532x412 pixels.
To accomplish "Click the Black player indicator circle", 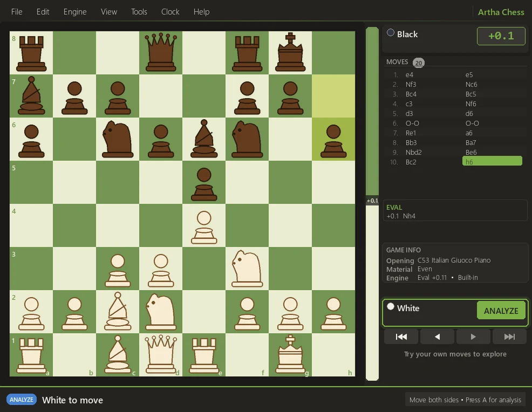I will pyautogui.click(x=391, y=32).
